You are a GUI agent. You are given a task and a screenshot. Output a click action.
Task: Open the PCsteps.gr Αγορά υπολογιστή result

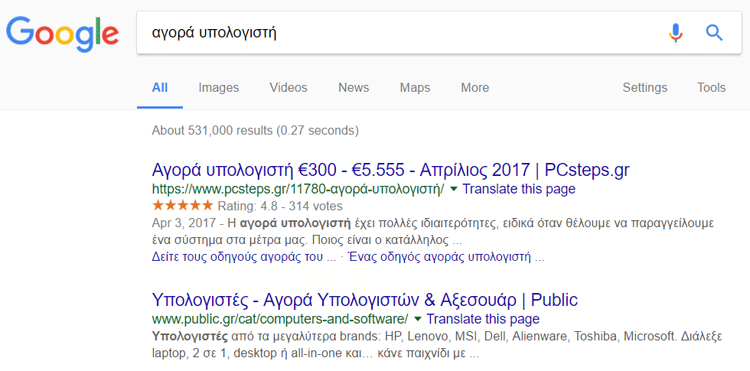(x=390, y=170)
